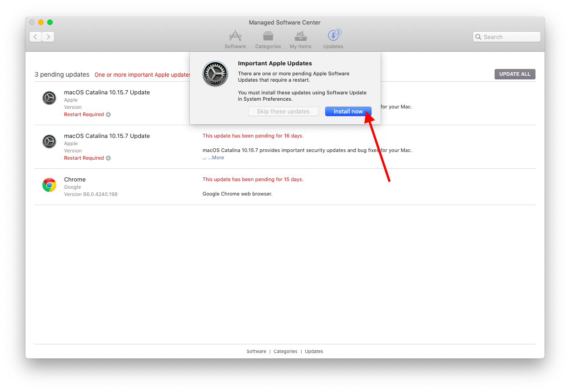Click the Skip these updates button
This screenshot has width=570, height=392.
tap(283, 112)
